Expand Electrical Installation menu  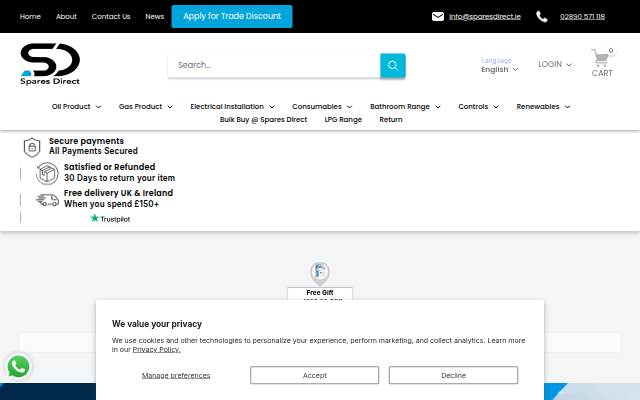pyautogui.click(x=232, y=107)
